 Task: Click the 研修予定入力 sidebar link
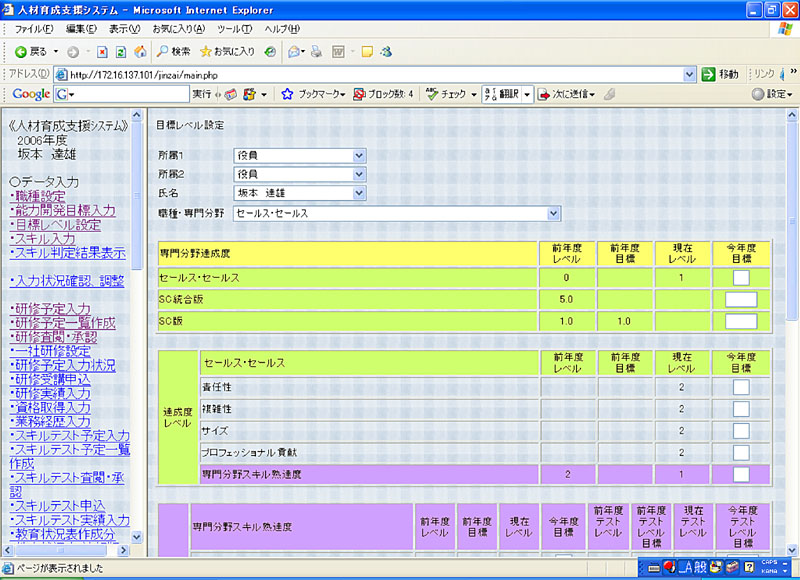(x=51, y=309)
